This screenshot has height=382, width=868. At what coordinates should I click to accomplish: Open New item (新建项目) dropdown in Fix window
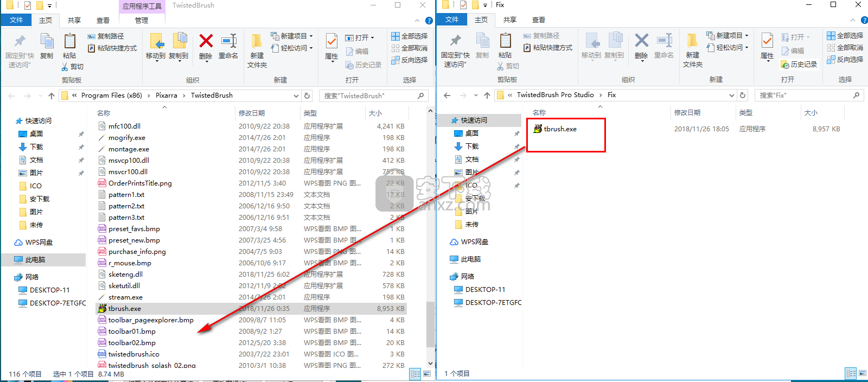click(x=727, y=36)
